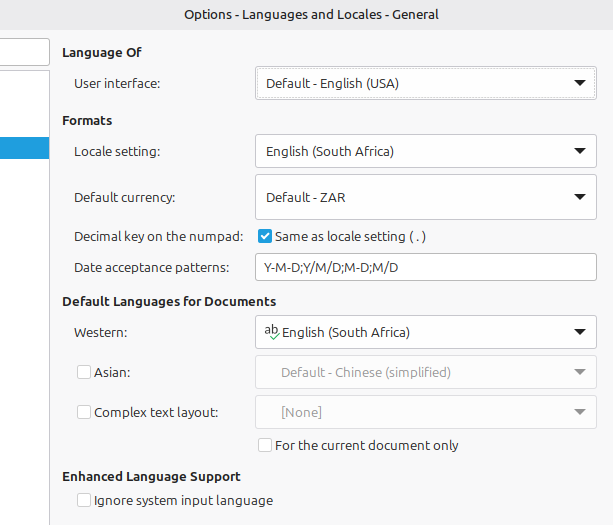Click the Options dialog title bar
Image resolution: width=613 pixels, height=525 pixels.
pos(311,14)
